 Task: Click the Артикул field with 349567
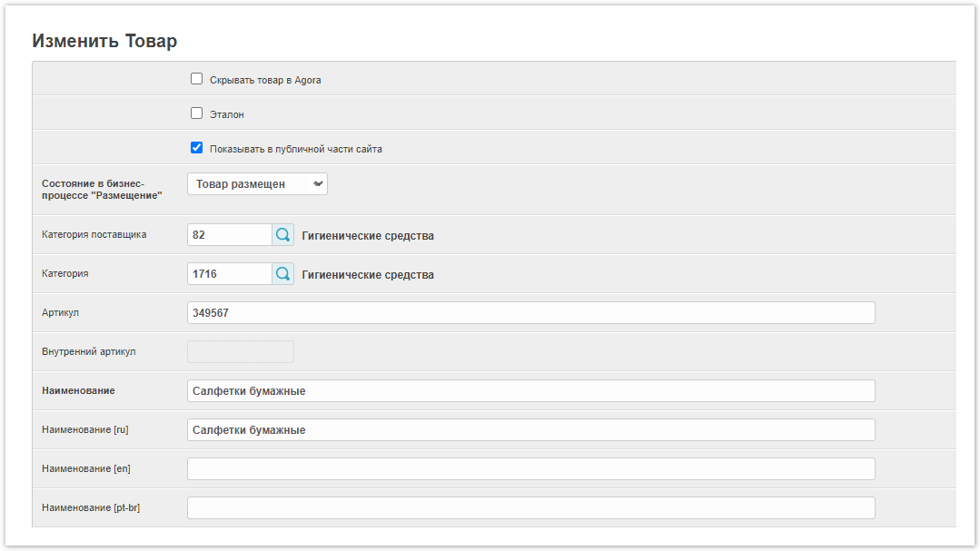[x=530, y=313]
